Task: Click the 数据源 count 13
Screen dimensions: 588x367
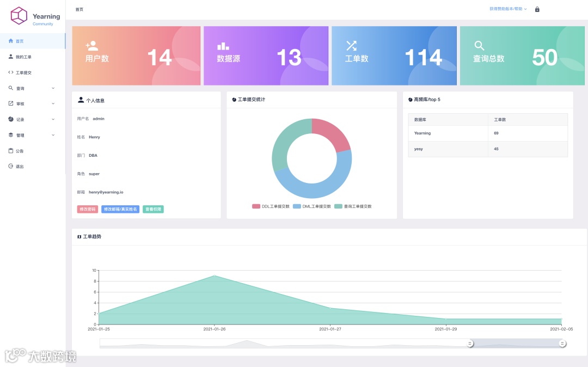Action: (x=289, y=57)
